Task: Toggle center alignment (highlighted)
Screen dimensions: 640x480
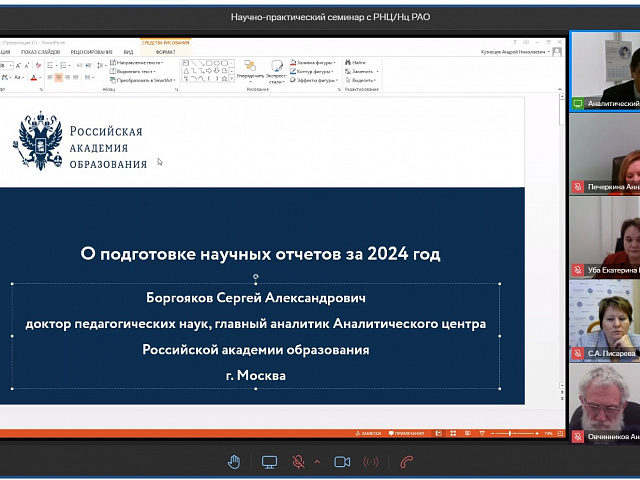Action: (x=59, y=77)
